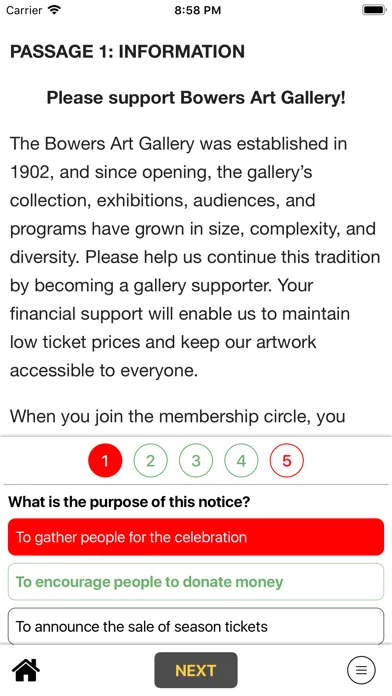This screenshot has height=696, width=392.
Task: Advance with the NEXT button
Action: click(196, 670)
